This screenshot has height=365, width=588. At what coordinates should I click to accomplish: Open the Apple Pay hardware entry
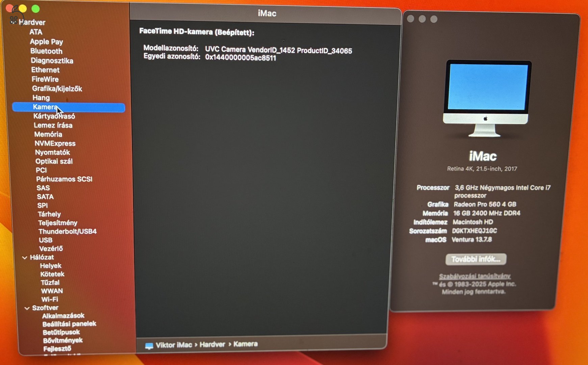46,42
